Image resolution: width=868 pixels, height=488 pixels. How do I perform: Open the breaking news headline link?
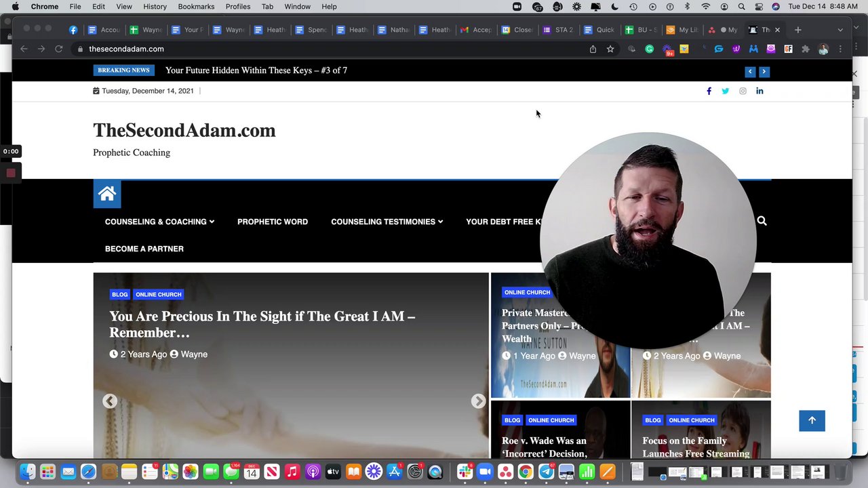tap(256, 70)
